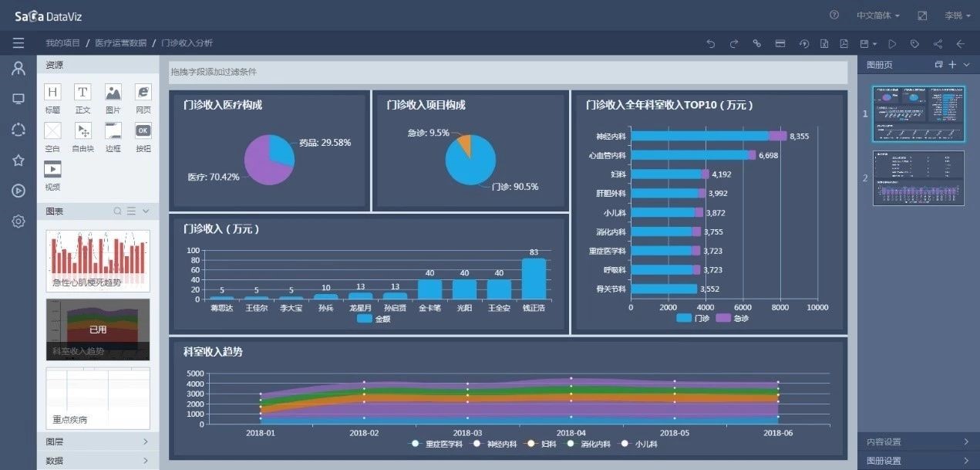Screen dimensions: 980x470
Task: Open the settings gear in left sidebar
Action: click(x=19, y=221)
